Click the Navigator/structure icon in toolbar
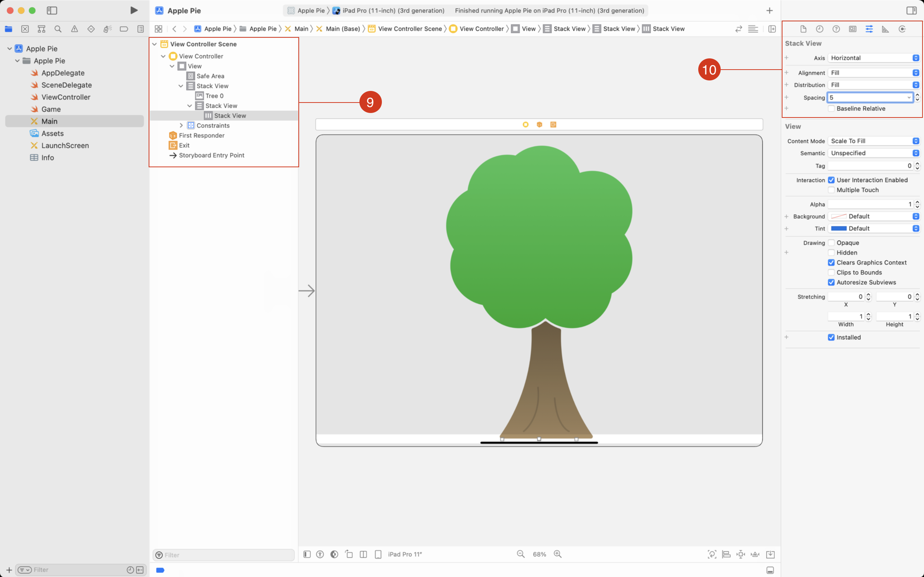The height and width of the screenshot is (577, 924). tap(41, 28)
